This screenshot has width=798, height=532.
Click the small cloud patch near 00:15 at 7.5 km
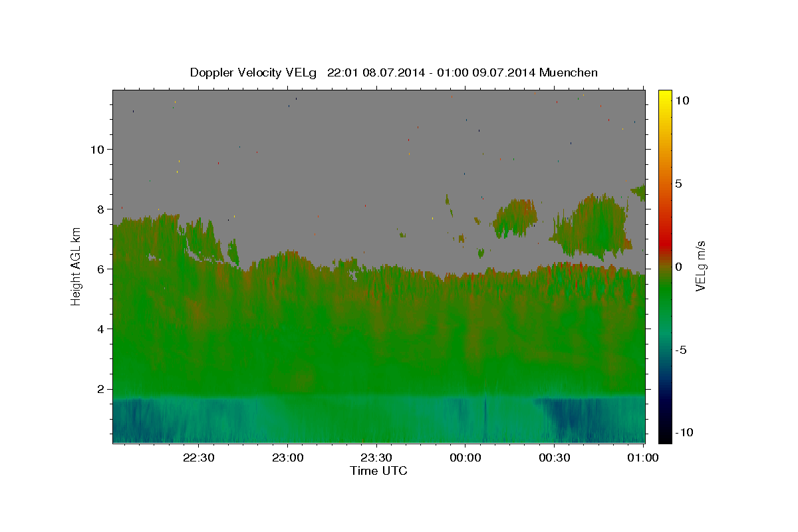[515, 217]
